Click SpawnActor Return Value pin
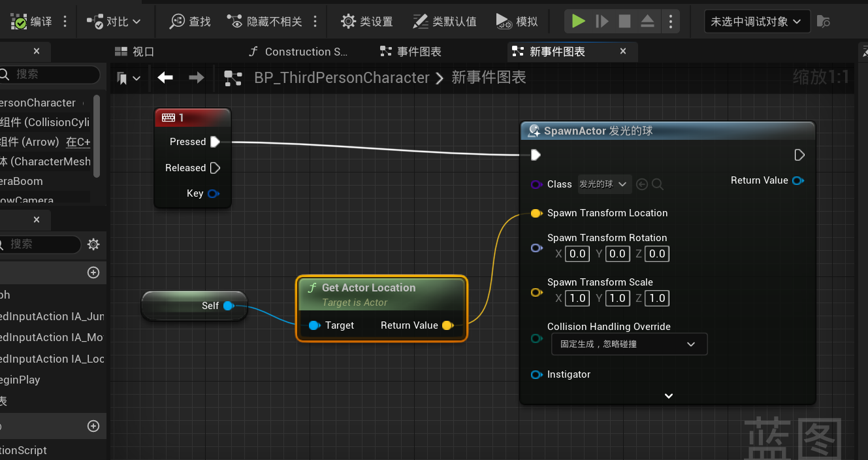This screenshot has height=460, width=868. pyautogui.click(x=797, y=180)
